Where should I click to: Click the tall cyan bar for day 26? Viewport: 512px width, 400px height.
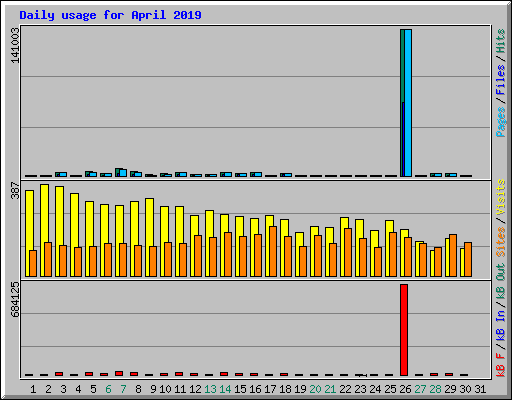(x=408, y=103)
